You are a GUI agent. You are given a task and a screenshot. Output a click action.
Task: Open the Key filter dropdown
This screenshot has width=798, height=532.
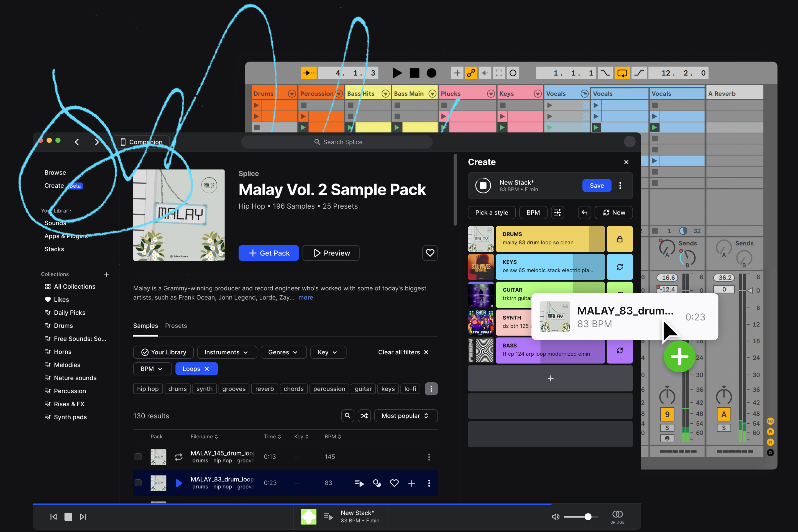point(328,352)
